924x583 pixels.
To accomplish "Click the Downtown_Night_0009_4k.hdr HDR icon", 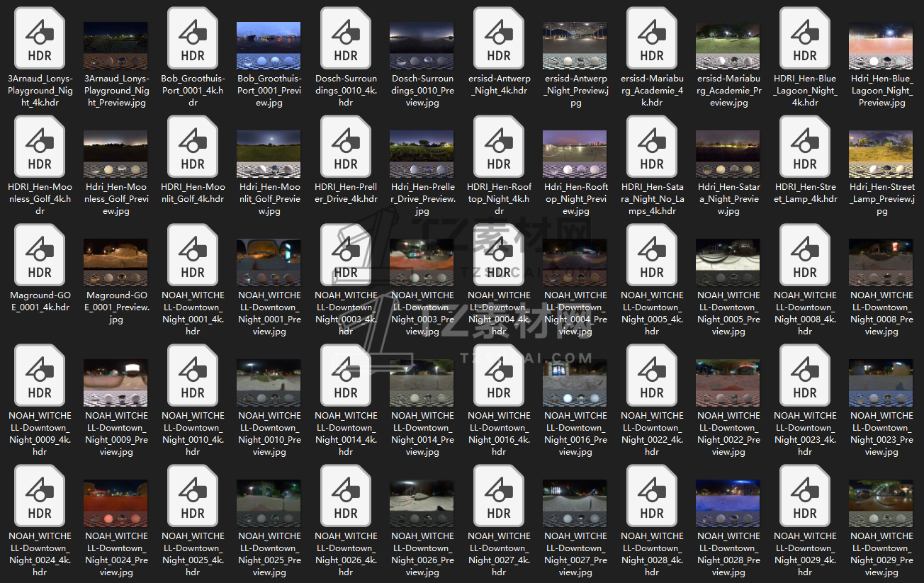I will [40, 375].
